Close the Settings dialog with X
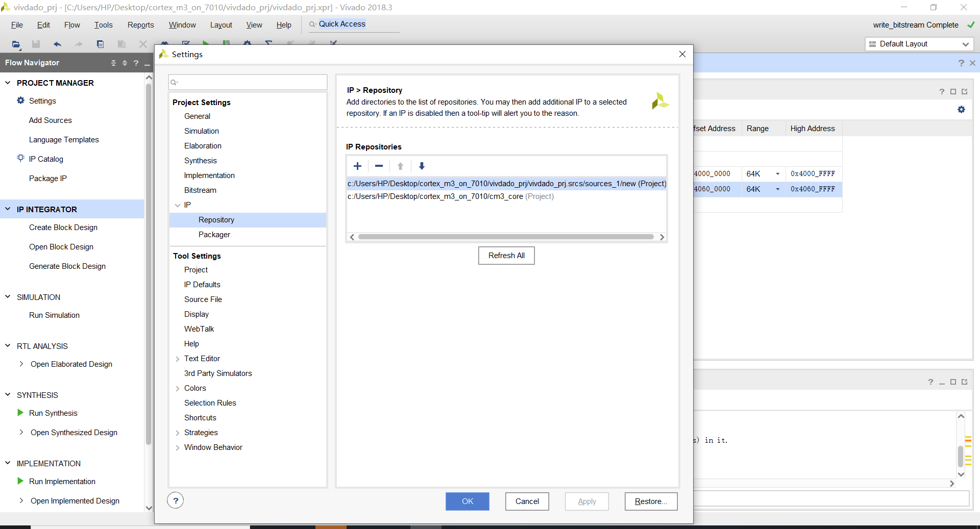Image resolution: width=980 pixels, height=529 pixels. click(682, 54)
